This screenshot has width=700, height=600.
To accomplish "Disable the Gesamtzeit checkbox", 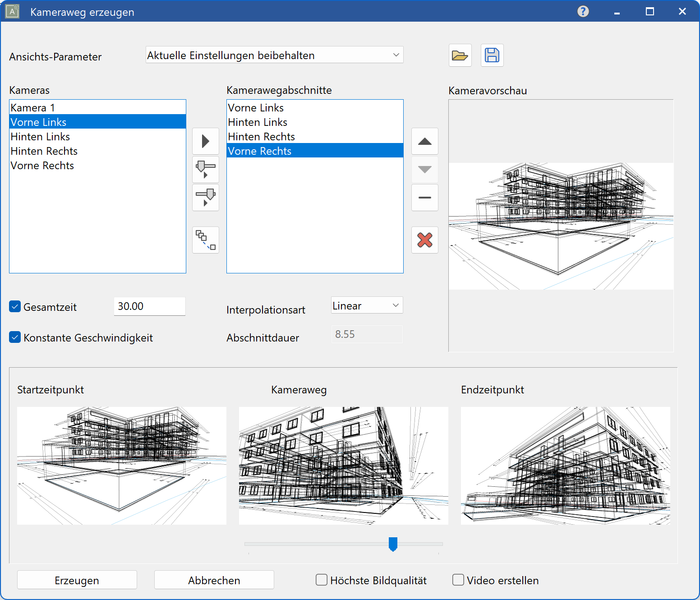I will [15, 307].
